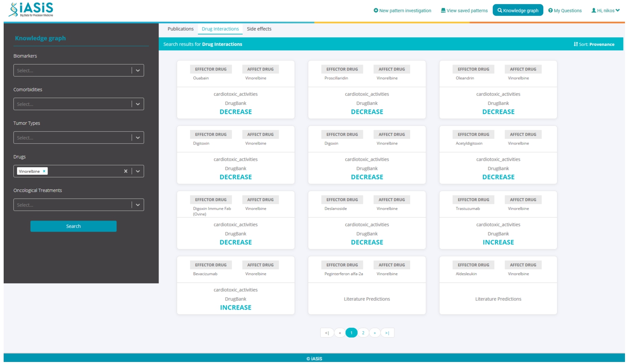Select the Drug Interactions tab

pyautogui.click(x=220, y=29)
